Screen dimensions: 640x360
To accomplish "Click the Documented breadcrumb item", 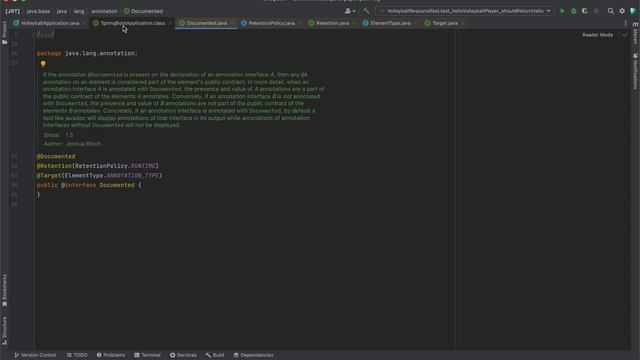I will click(x=143, y=11).
